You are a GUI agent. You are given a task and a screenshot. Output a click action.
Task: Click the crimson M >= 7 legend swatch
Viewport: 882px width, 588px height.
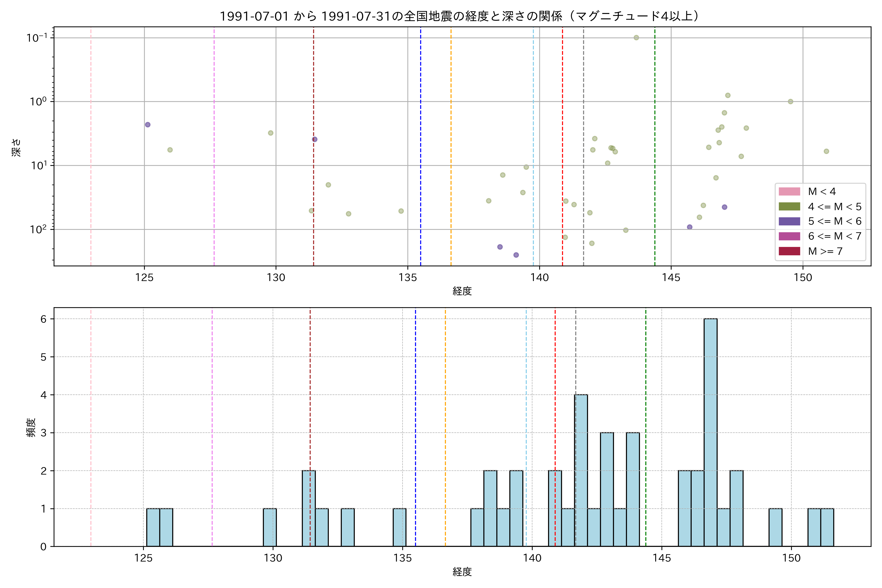789,251
